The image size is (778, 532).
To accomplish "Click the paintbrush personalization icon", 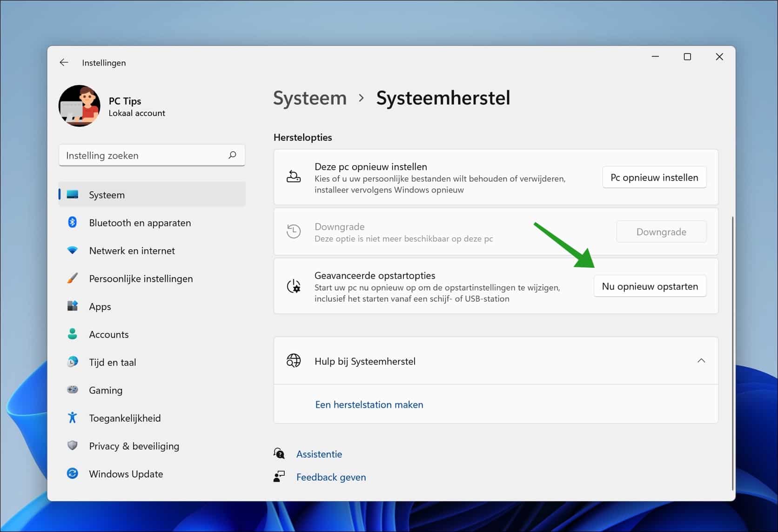I will (x=73, y=278).
